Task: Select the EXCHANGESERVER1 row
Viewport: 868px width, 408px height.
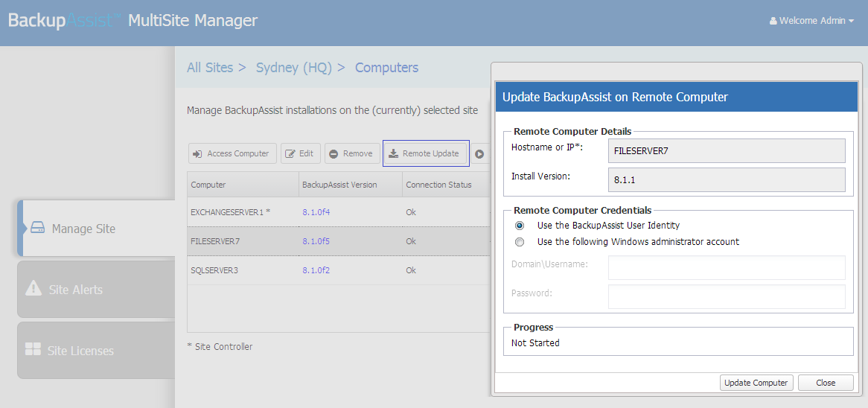Action: pyautogui.click(x=339, y=212)
